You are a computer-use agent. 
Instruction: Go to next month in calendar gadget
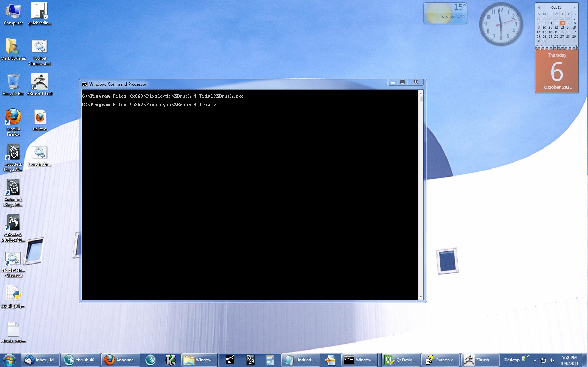[574, 8]
